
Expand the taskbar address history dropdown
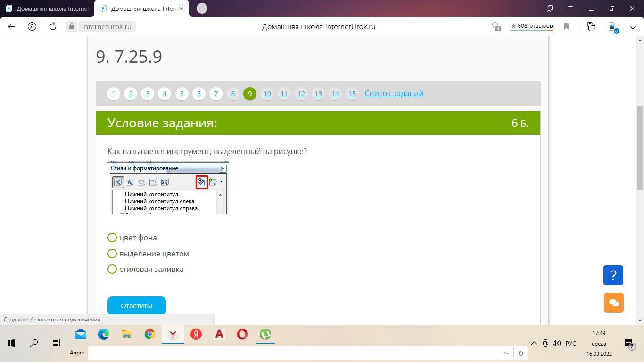506,353
